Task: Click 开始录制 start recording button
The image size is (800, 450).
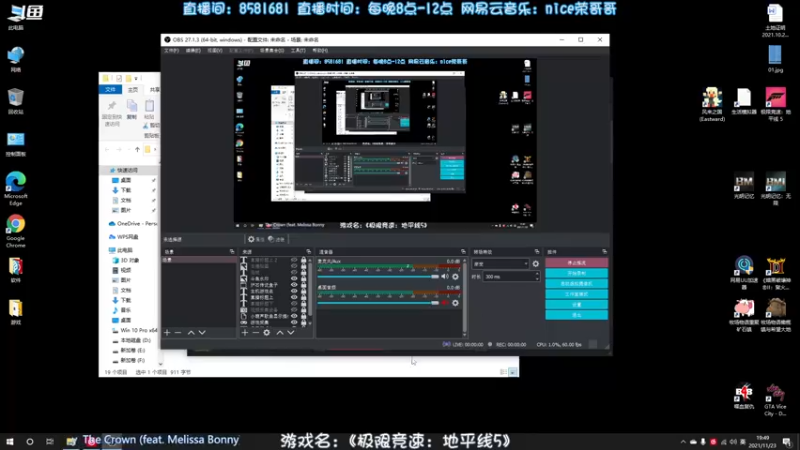Action: 577,273
